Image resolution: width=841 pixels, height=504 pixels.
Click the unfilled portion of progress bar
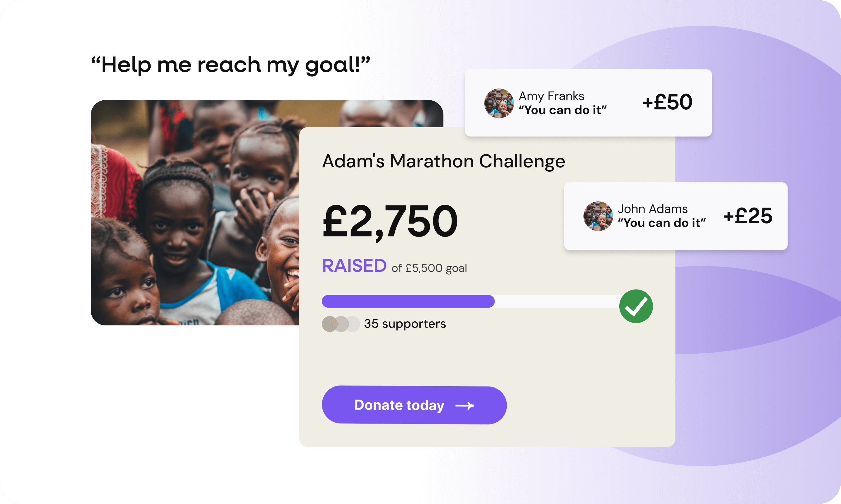coord(557,301)
